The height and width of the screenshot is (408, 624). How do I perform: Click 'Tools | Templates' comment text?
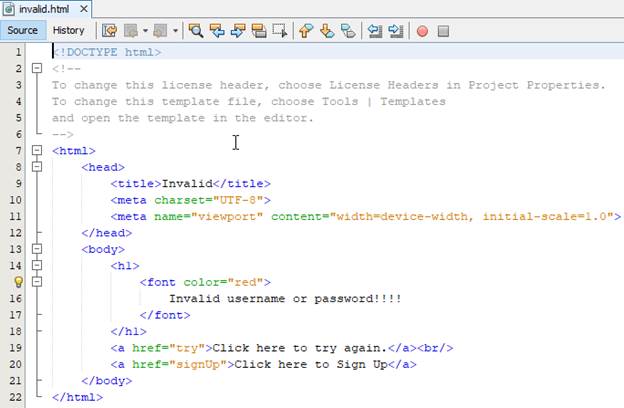[384, 102]
